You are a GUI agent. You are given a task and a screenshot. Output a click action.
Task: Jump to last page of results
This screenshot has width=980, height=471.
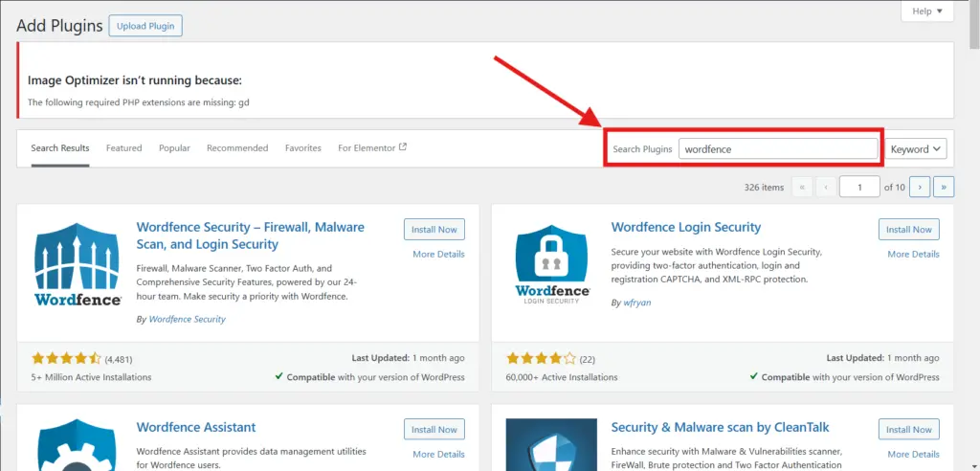pyautogui.click(x=944, y=187)
